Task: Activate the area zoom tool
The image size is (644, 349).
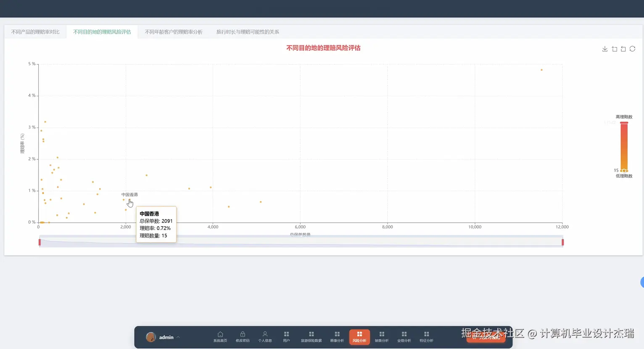Action: [x=615, y=49]
